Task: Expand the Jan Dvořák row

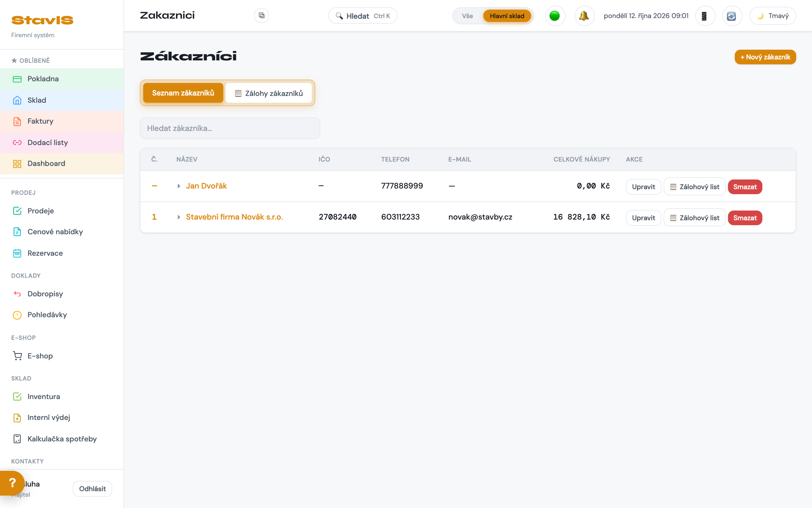Action: [179, 186]
